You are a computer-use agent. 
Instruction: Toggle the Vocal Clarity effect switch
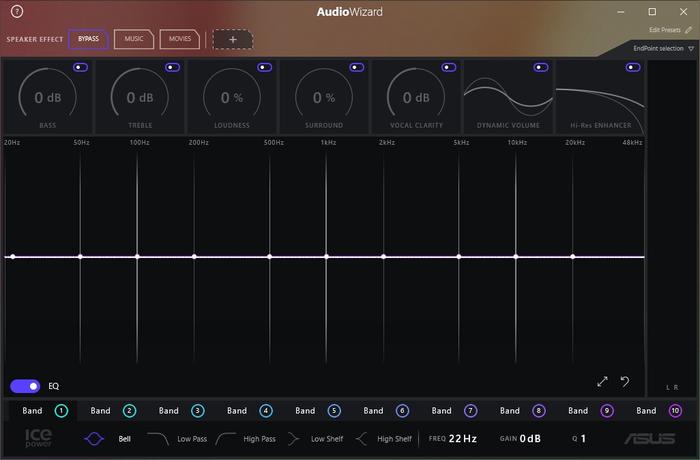click(x=449, y=67)
